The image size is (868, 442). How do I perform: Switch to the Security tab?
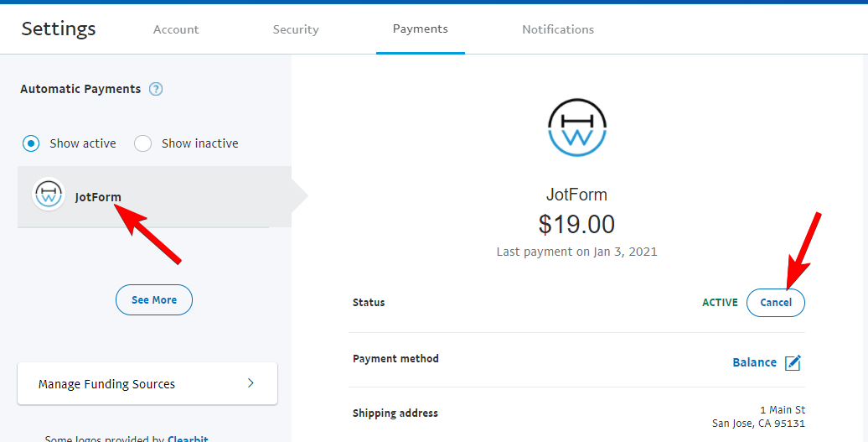pyautogui.click(x=296, y=29)
